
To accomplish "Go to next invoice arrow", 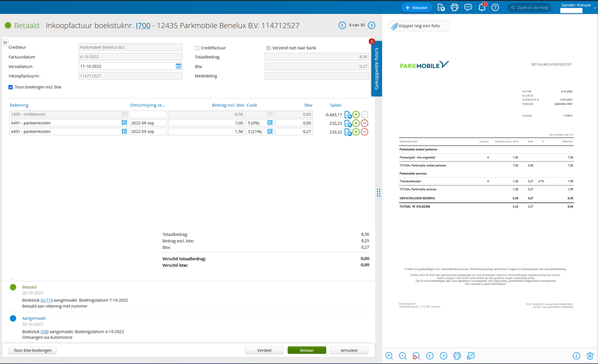I will (x=372, y=25).
